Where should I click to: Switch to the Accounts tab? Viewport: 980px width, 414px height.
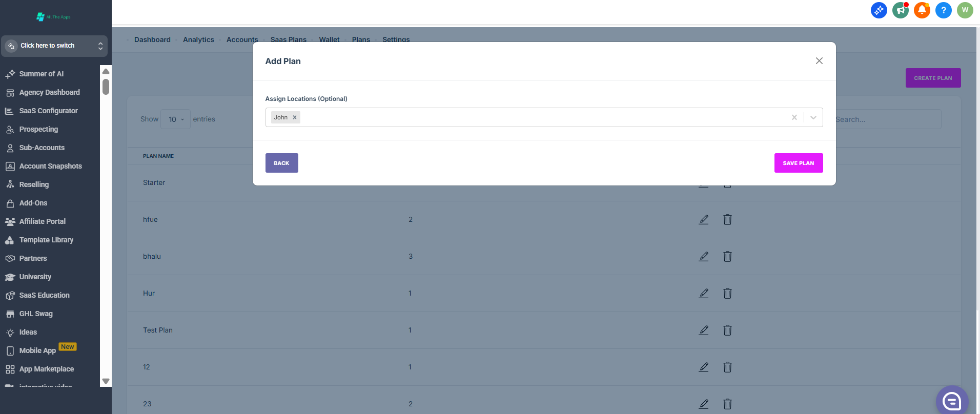[x=242, y=39]
